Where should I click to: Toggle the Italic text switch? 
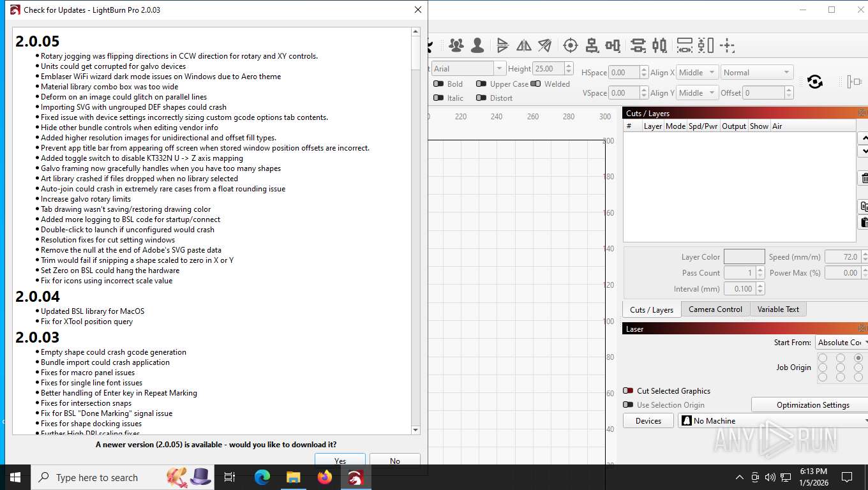pyautogui.click(x=438, y=98)
